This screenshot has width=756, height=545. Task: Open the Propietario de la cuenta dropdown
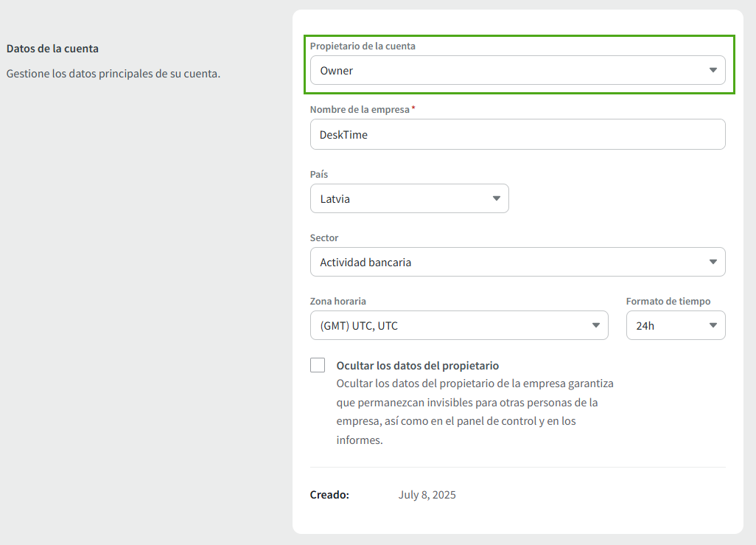[x=508, y=71]
